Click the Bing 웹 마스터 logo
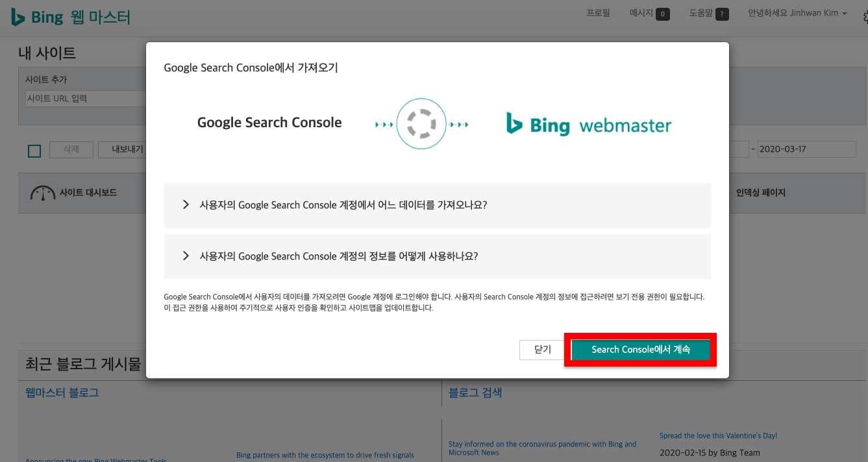The width and height of the screenshot is (868, 462). (71, 17)
